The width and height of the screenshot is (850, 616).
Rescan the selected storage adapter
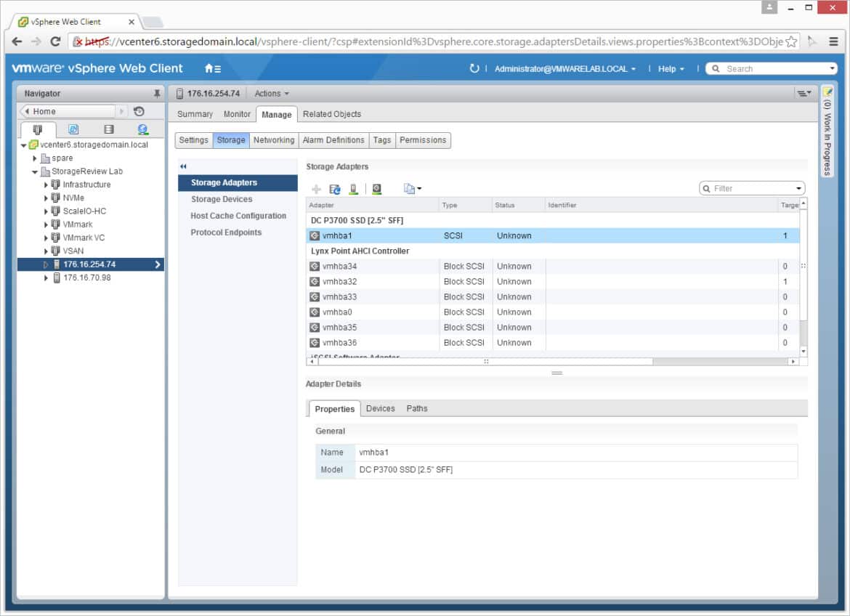click(x=376, y=189)
